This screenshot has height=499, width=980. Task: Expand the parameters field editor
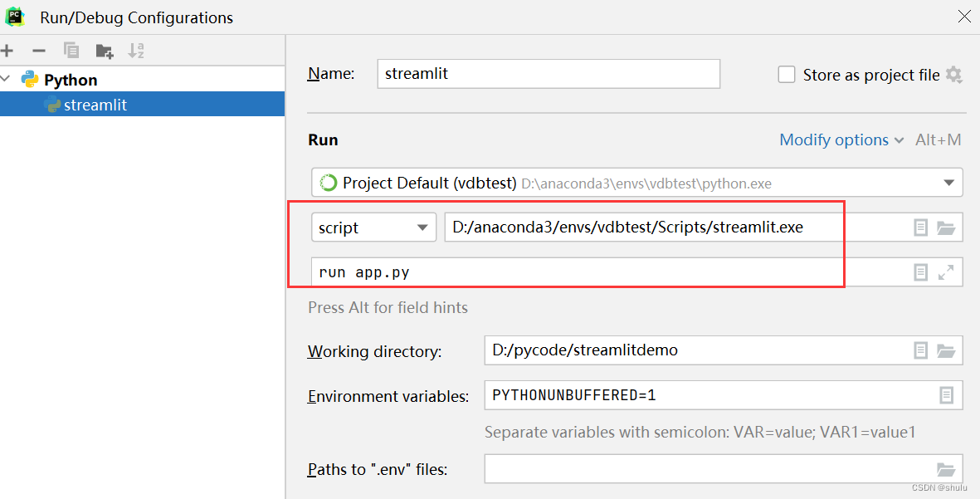(x=946, y=272)
